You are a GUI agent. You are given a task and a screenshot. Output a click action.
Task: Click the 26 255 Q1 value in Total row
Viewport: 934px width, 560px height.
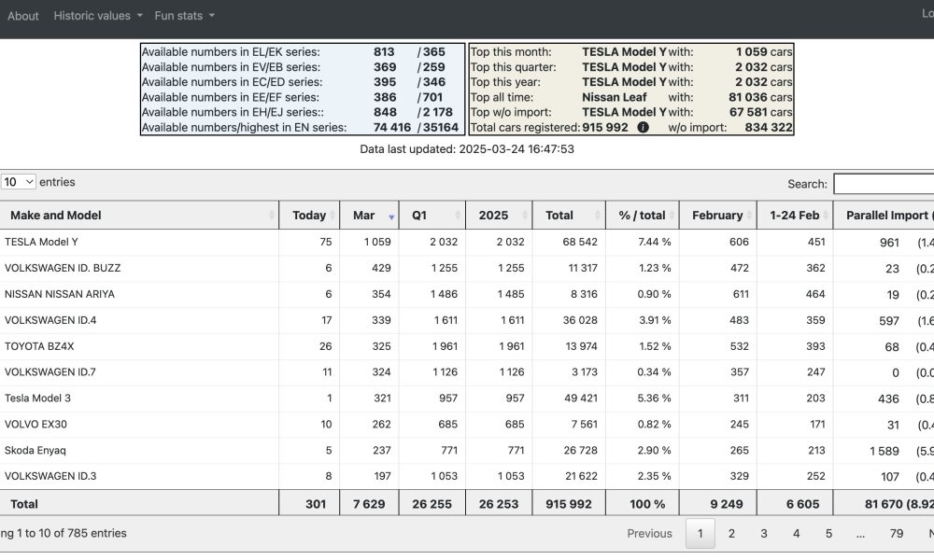432,505
